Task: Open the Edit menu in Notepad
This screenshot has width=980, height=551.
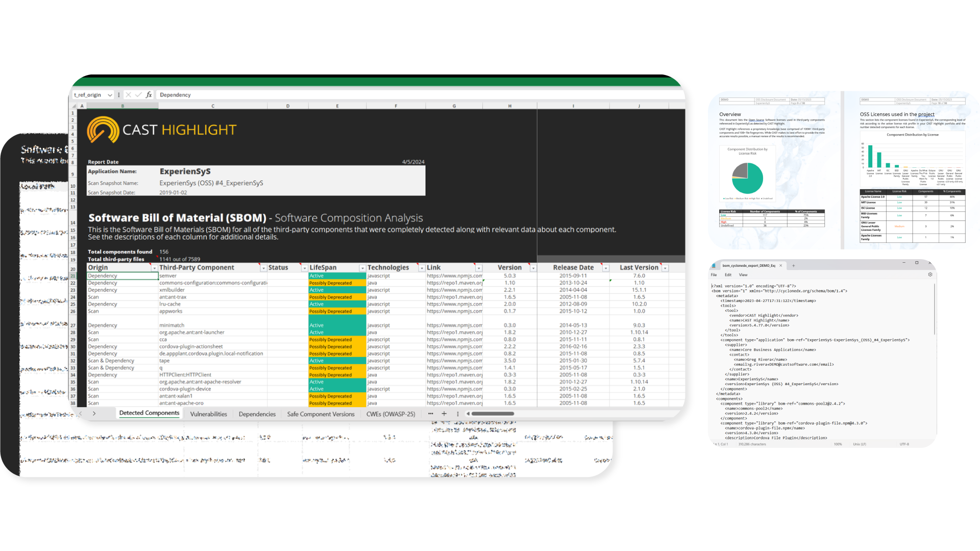Action: 728,275
